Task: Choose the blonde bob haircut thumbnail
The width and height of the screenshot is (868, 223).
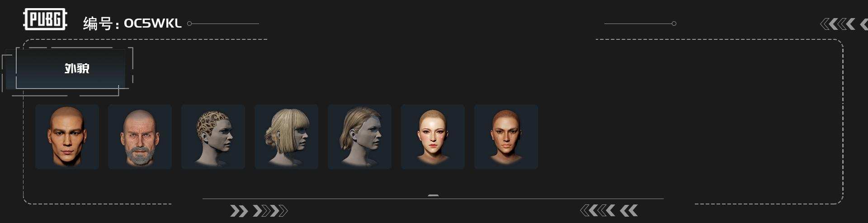Action: tap(287, 137)
